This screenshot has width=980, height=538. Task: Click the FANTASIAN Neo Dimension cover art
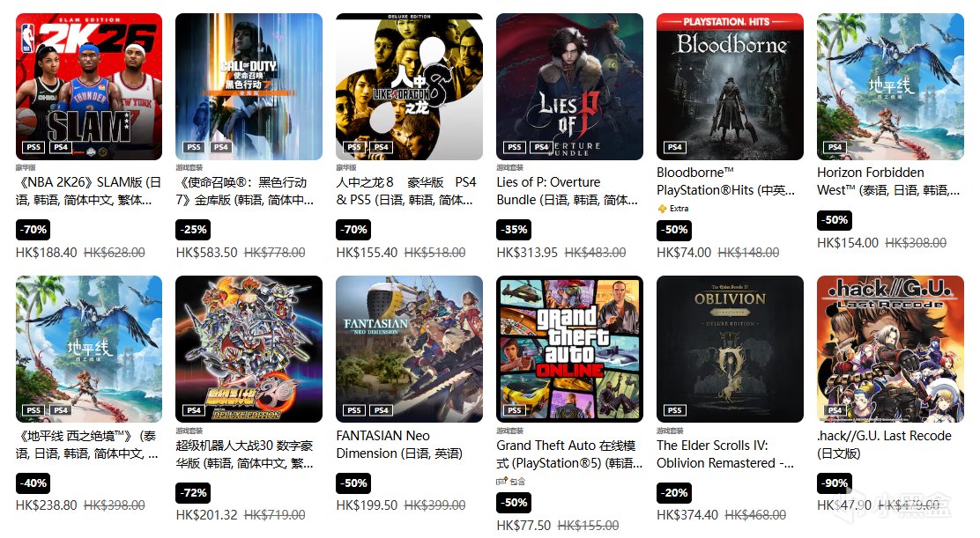410,349
